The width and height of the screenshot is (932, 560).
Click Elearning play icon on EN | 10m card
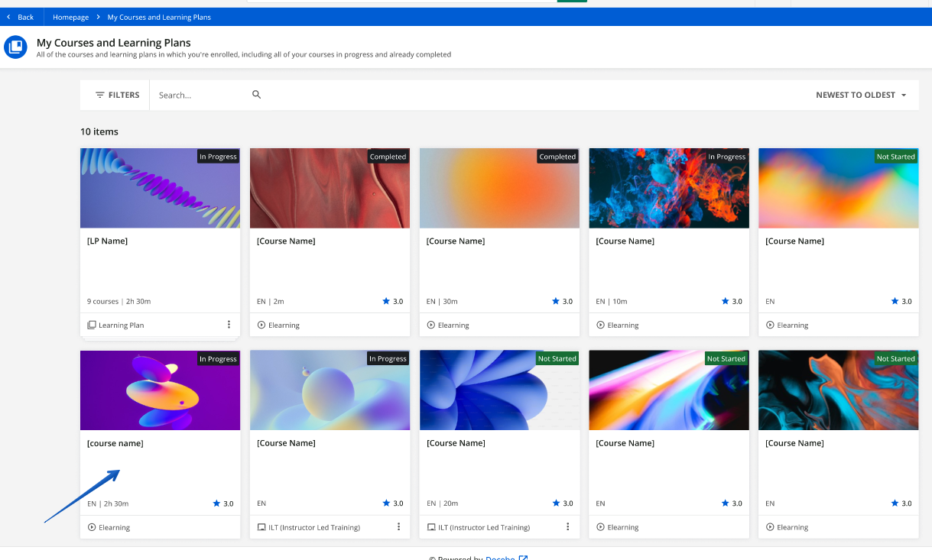(601, 325)
